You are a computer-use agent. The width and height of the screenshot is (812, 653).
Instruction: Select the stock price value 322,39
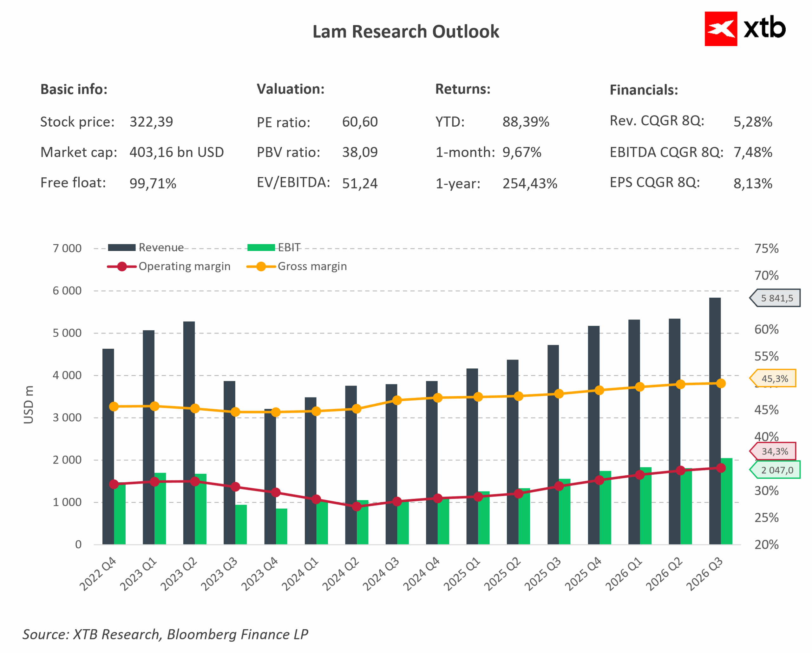[151, 122]
